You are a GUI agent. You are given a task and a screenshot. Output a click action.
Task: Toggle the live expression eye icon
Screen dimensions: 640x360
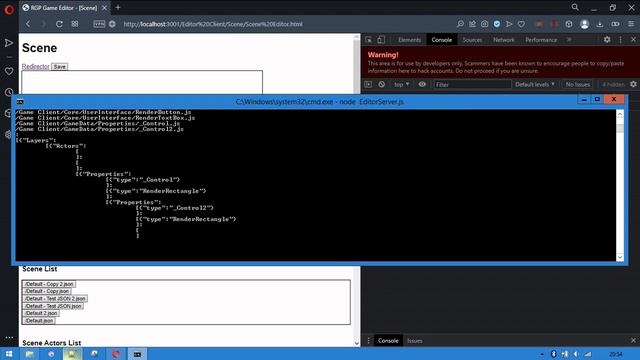pos(422,84)
